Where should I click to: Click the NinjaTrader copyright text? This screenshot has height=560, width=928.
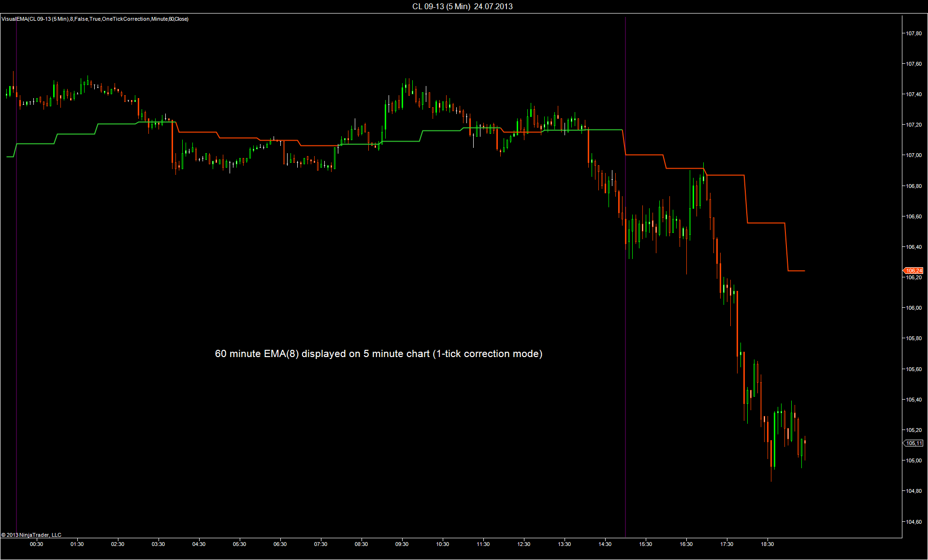[x=31, y=535]
